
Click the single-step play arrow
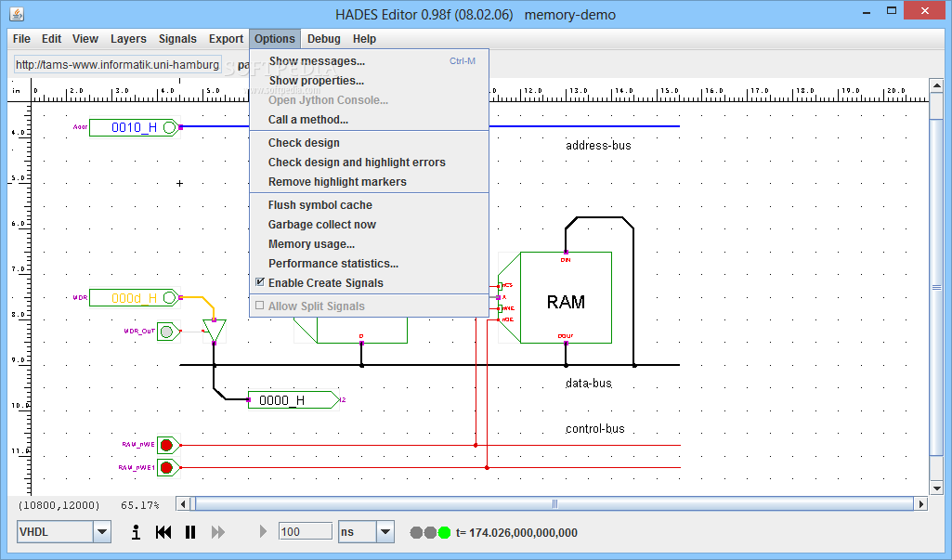click(x=263, y=531)
